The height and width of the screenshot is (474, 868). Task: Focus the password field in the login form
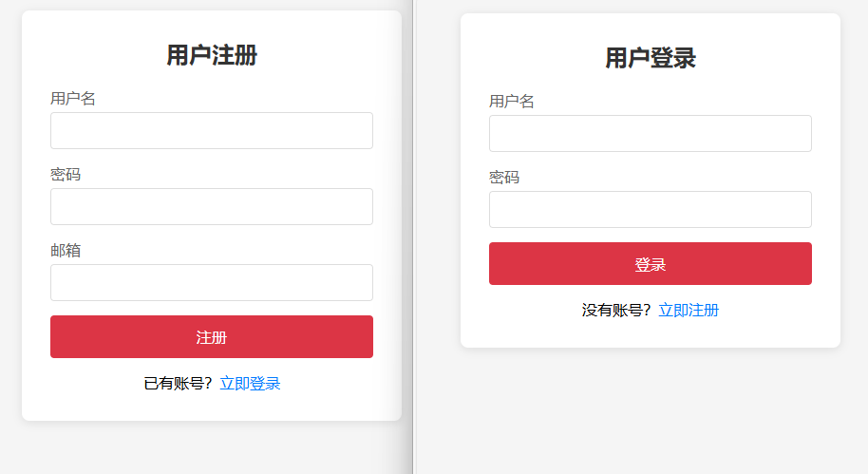point(650,209)
